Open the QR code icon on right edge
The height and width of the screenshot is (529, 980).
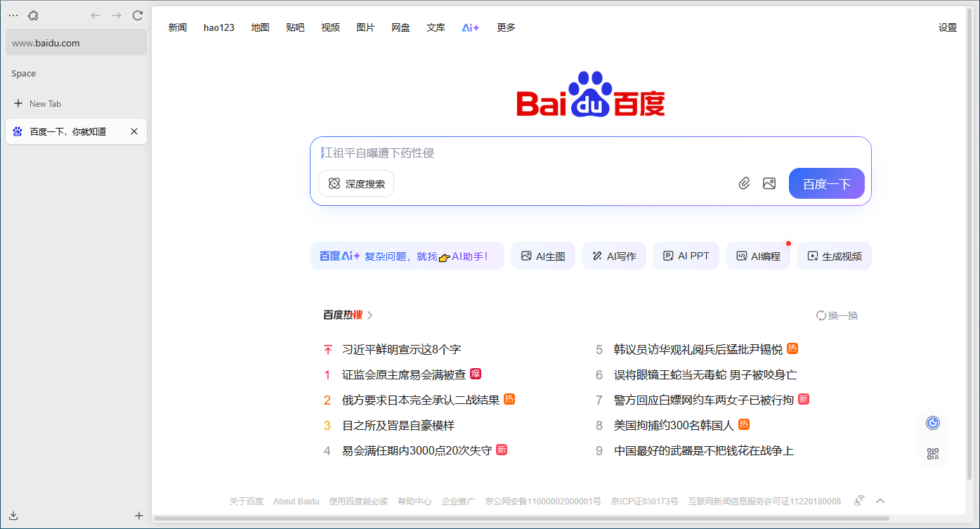pos(932,453)
